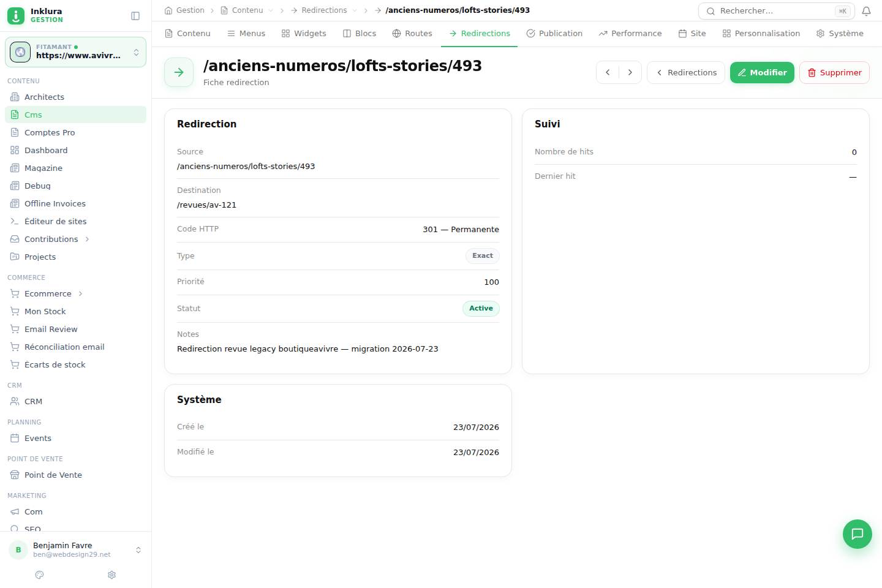The height and width of the screenshot is (588, 882).
Task: Go to next redirection arrow
Action: coord(630,72)
